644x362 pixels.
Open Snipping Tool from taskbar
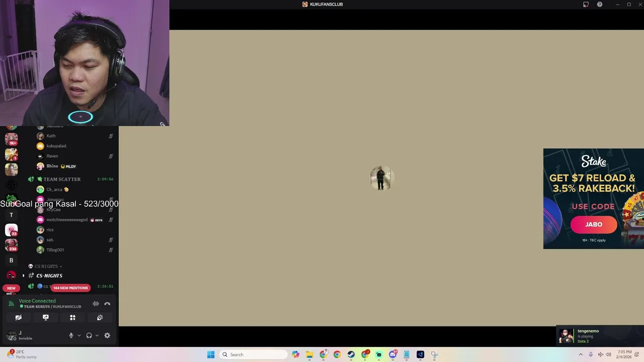coord(434,354)
